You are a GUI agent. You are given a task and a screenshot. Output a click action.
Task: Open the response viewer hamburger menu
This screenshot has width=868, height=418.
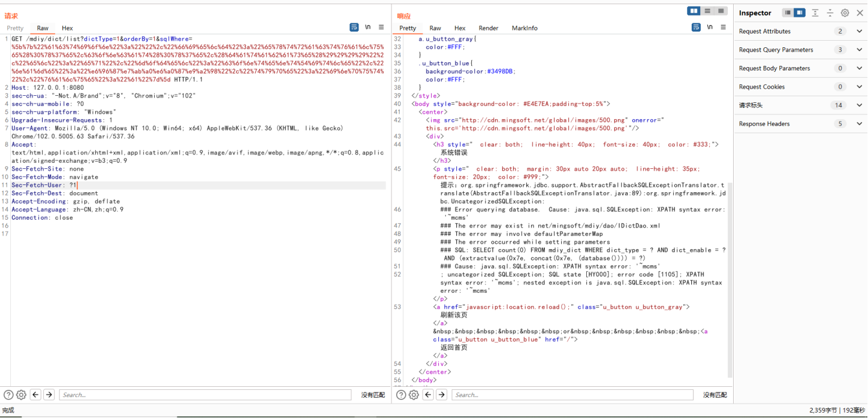(x=723, y=28)
